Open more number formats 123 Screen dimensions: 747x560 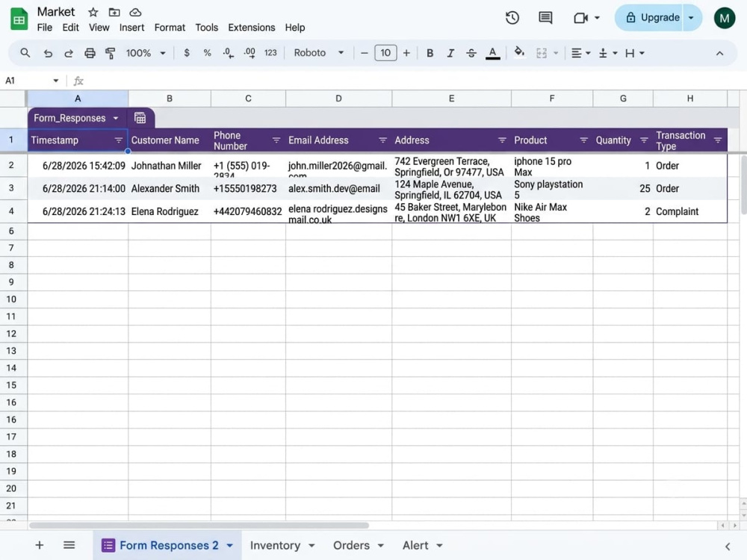pos(270,53)
